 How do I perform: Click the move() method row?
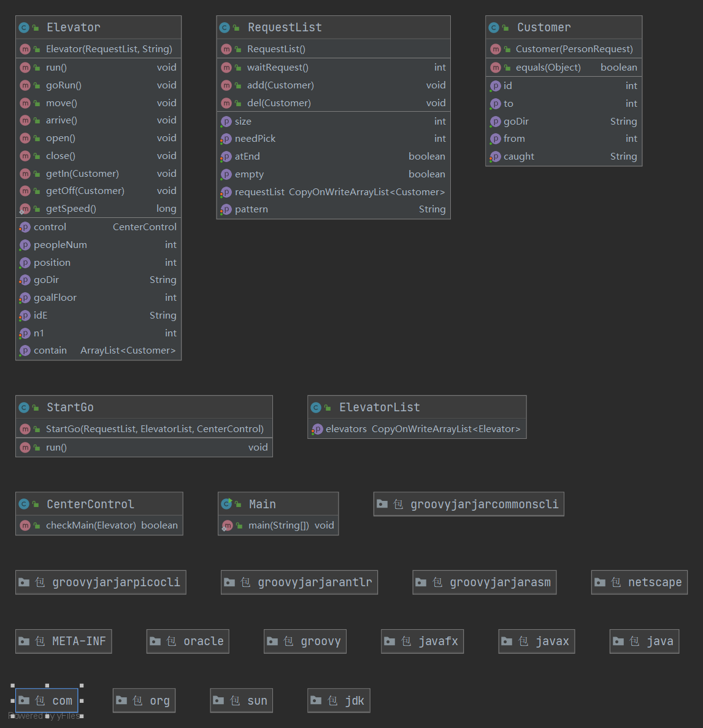[x=98, y=103]
